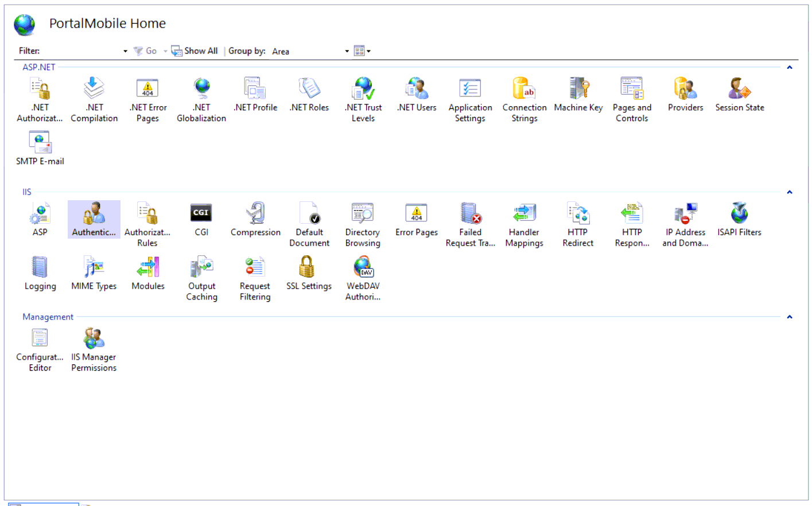
Task: Open Configuration Editor feature
Action: (x=40, y=351)
